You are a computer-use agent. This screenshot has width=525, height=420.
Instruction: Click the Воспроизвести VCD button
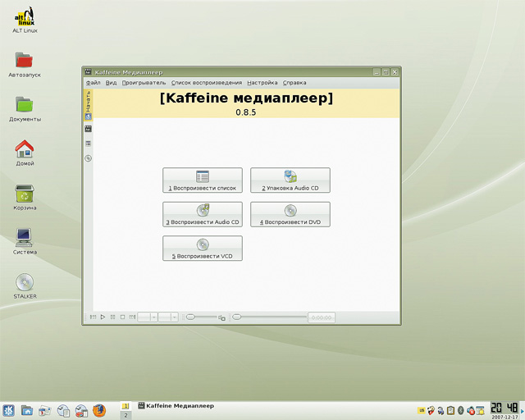click(203, 249)
